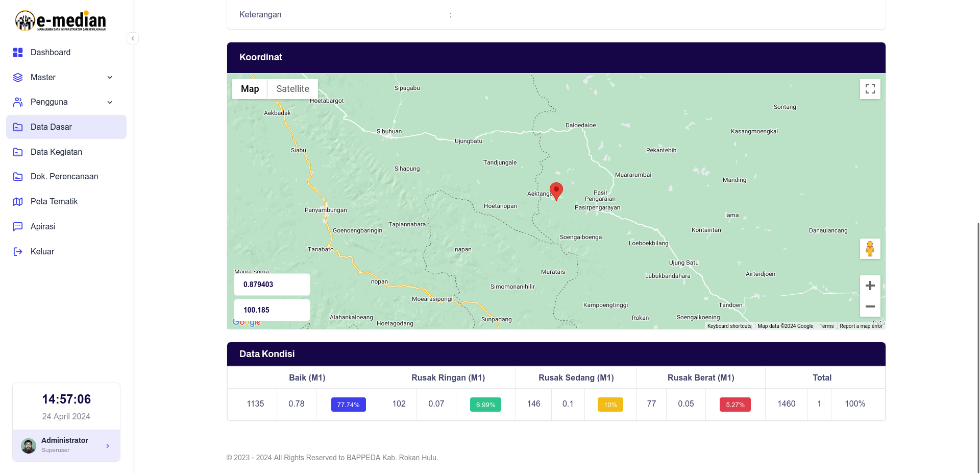Zoom out on the map

coord(870,306)
